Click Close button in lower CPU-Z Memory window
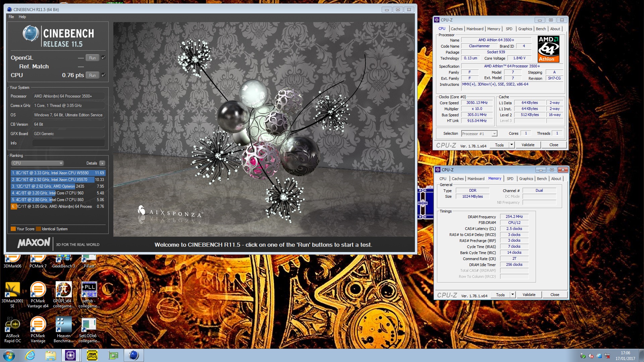Viewport: 644px width, 362px height. coord(555,295)
